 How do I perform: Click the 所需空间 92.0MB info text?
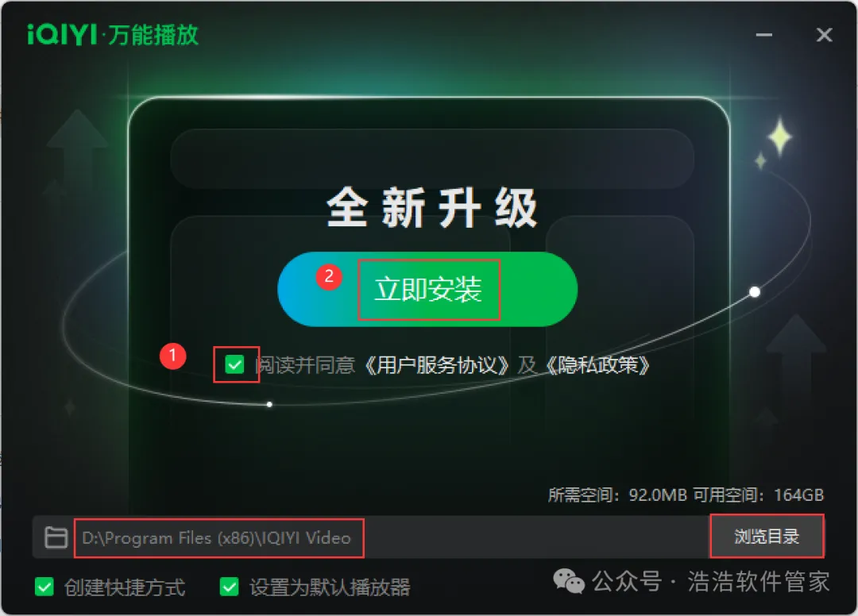tap(617, 495)
